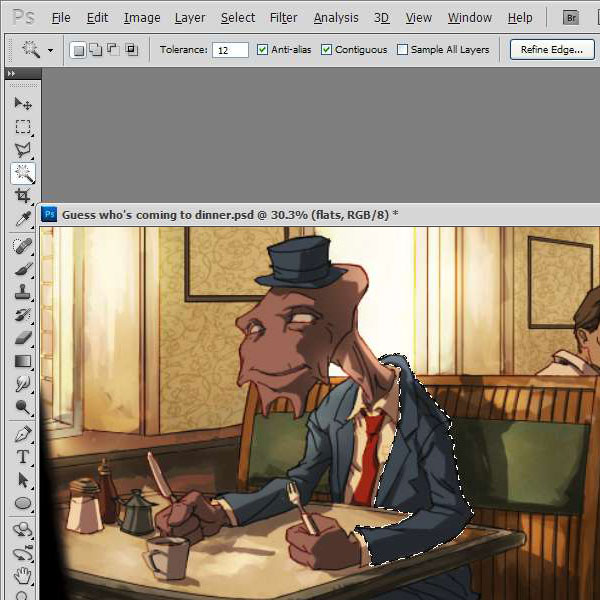The image size is (600, 600).
Task: Select the Eraser tool
Action: point(23,338)
